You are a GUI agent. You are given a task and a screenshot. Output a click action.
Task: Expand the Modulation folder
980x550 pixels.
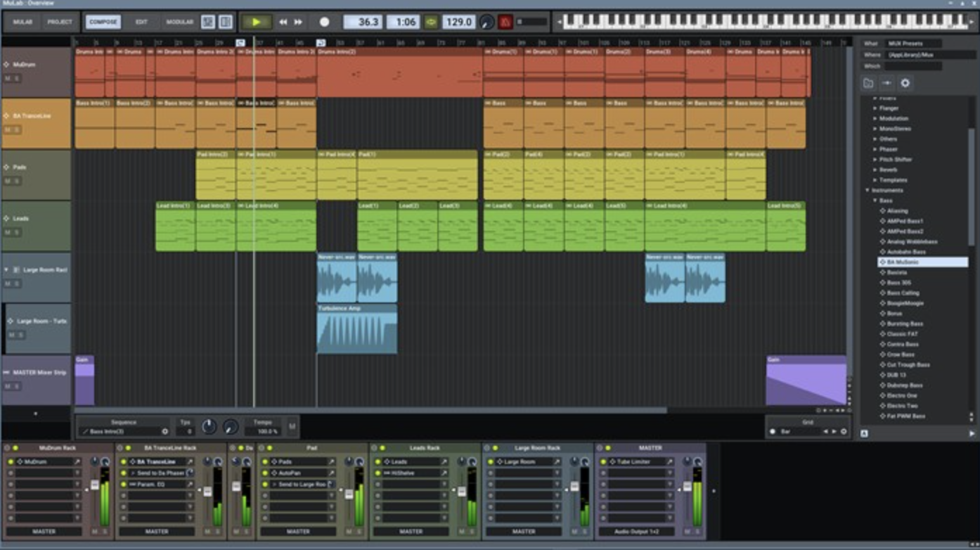875,119
